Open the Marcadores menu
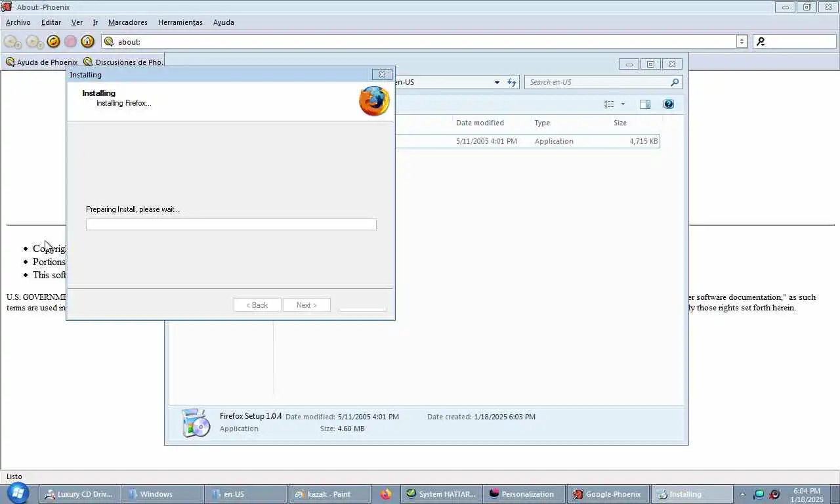This screenshot has width=840, height=504. [x=128, y=22]
